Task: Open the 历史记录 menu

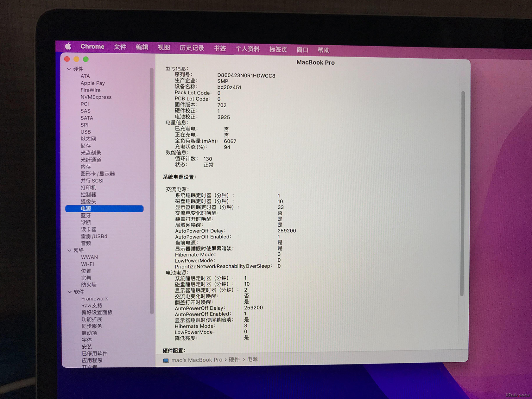Action: tap(192, 48)
